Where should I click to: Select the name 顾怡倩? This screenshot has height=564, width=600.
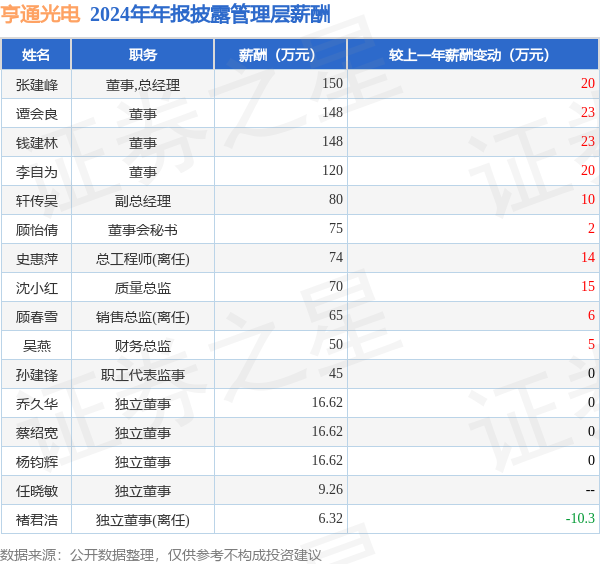point(37,230)
